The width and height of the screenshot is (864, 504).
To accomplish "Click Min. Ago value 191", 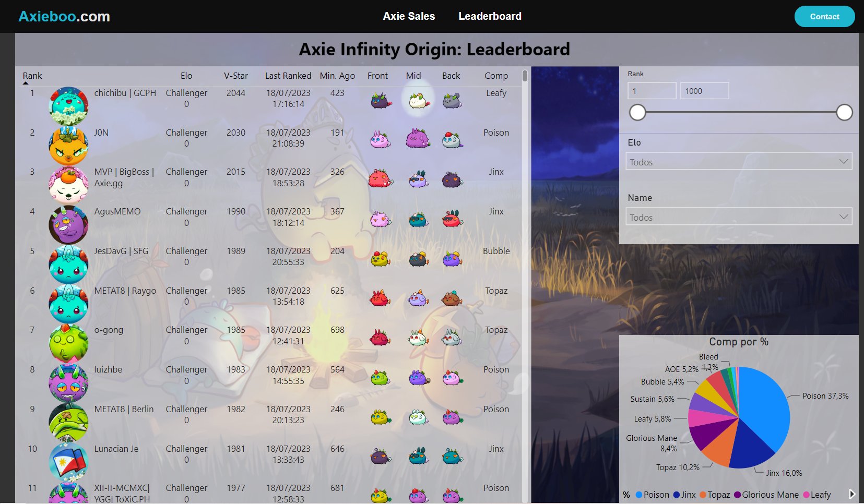I will pos(337,133).
